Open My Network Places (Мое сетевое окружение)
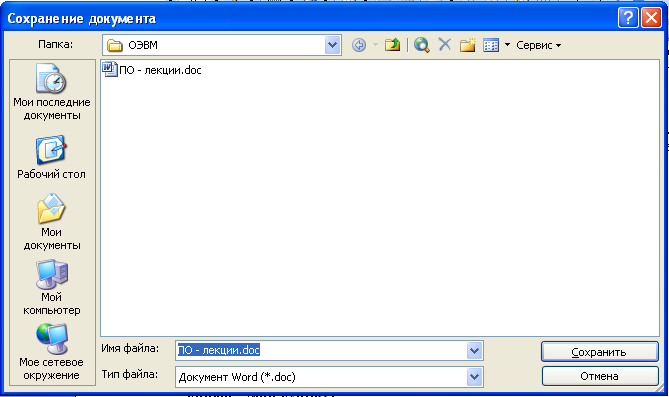Image resolution: width=669 pixels, height=397 pixels. pyautogui.click(x=52, y=352)
